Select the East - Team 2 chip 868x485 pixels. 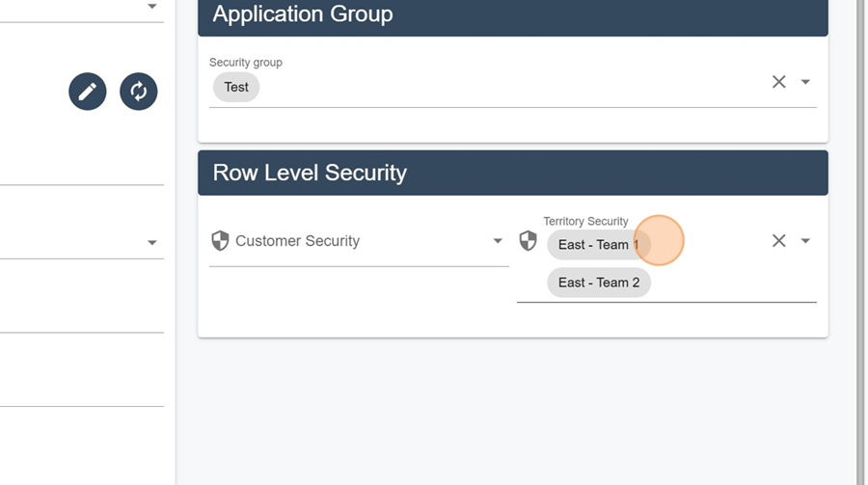(598, 283)
